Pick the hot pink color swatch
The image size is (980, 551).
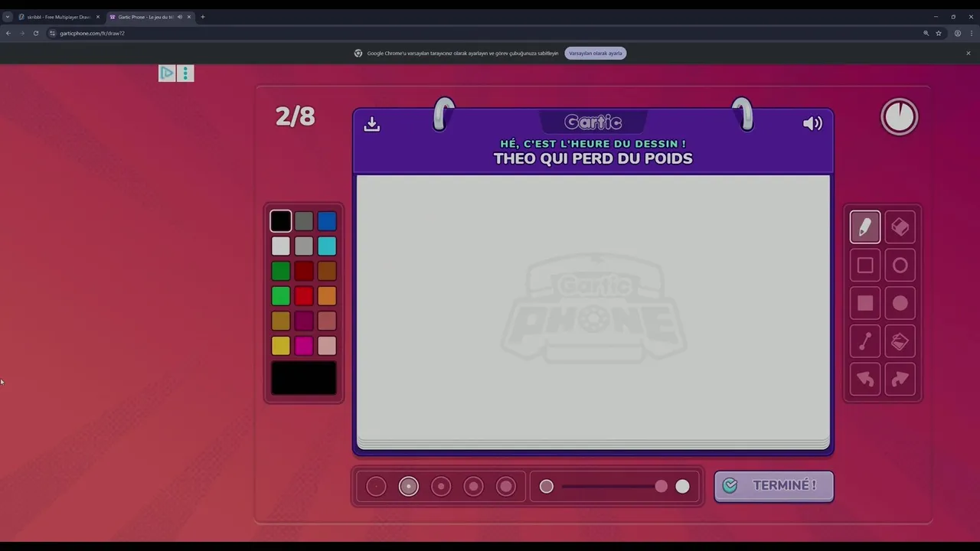(x=304, y=346)
